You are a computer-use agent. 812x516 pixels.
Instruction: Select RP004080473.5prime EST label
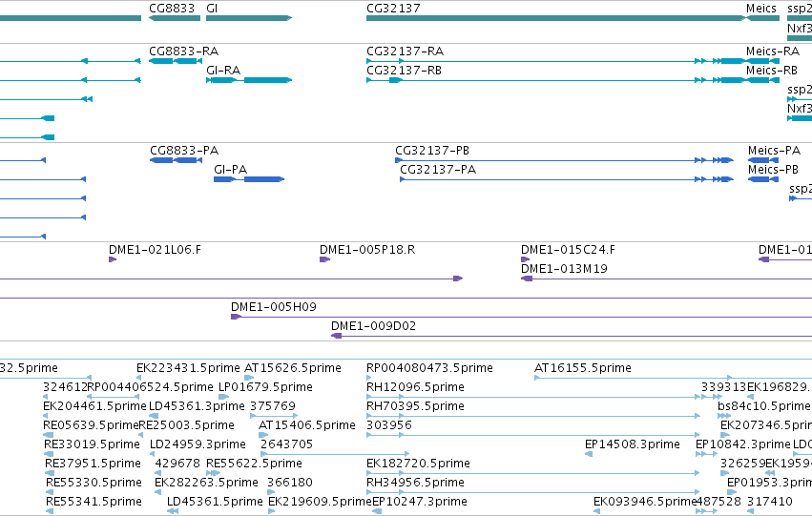coord(429,368)
